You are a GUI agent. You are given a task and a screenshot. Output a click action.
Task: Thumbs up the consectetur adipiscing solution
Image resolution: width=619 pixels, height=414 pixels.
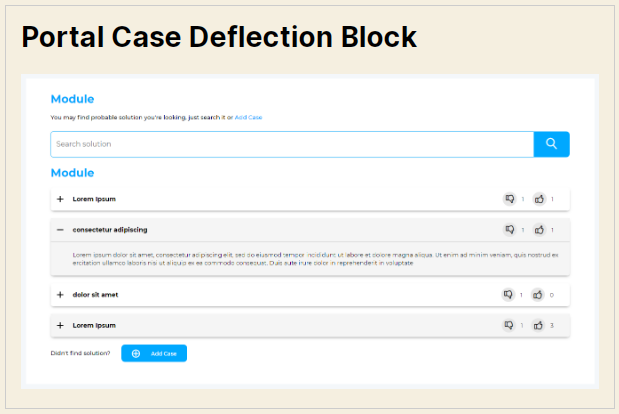539,230
